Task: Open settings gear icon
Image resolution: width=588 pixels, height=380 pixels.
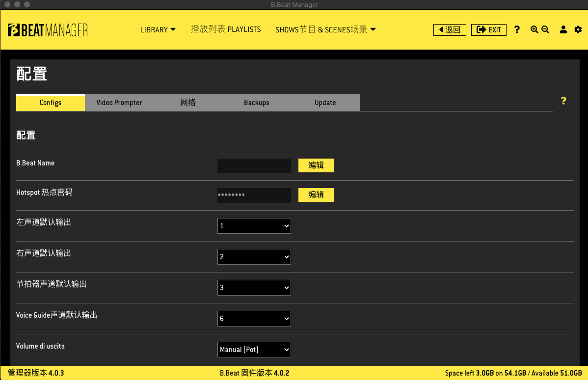Action: [x=578, y=29]
